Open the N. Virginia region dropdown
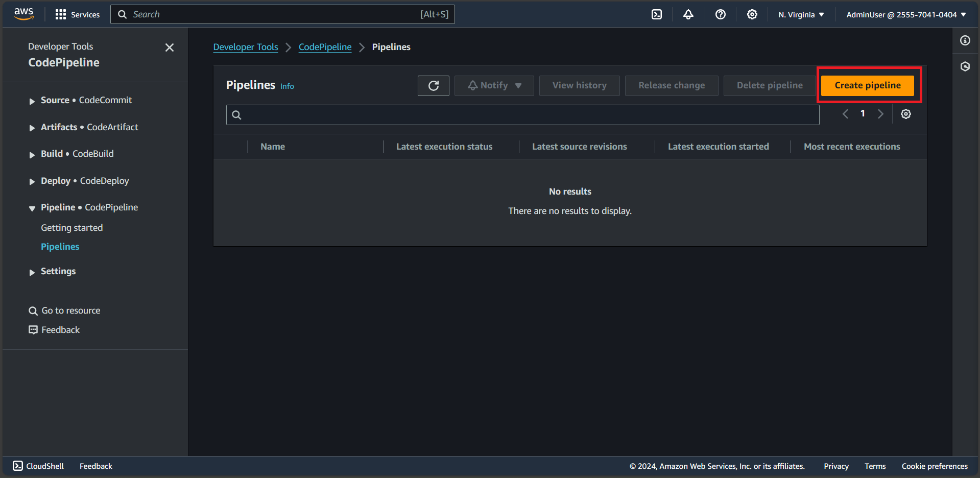The width and height of the screenshot is (980, 478). [801, 14]
